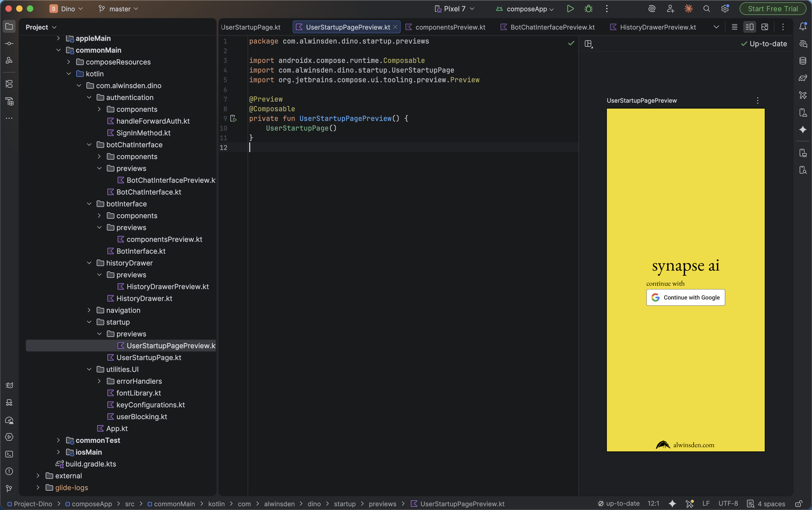Click run gutter icon on line 9
This screenshot has height=510, width=812.
233,118
